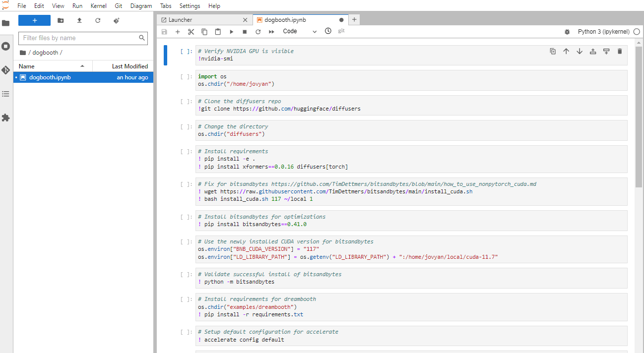Viewport: 644px width, 353px height.
Task: Open the Diagram menu
Action: pos(141,6)
